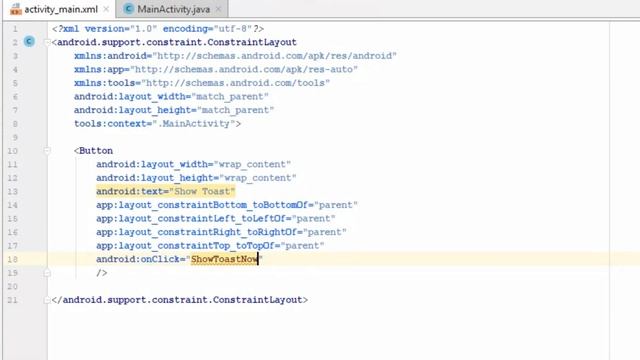Click the Java class icon on MainActivity.java tab
640x360 pixels.
129,9
